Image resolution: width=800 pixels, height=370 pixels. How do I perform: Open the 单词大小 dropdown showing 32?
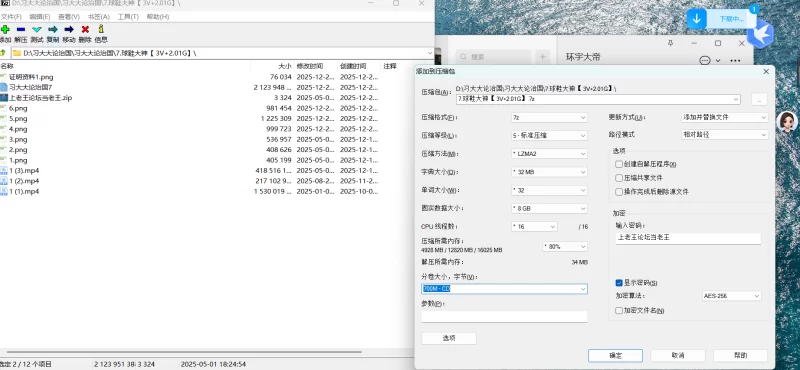point(549,190)
